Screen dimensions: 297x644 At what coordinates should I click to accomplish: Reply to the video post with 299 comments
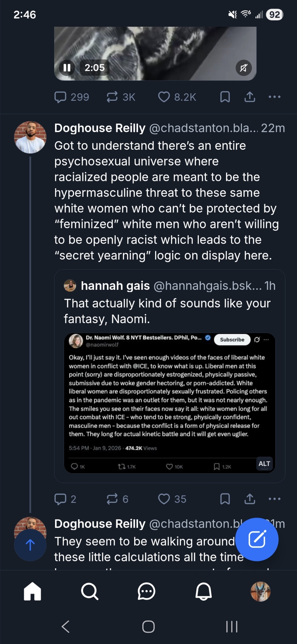coord(60,97)
